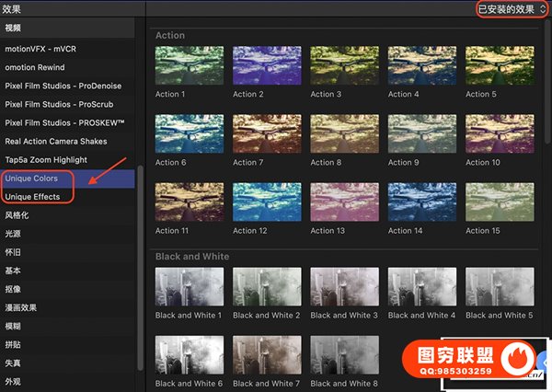
Task: Select Unique Colors category
Action: (31, 179)
